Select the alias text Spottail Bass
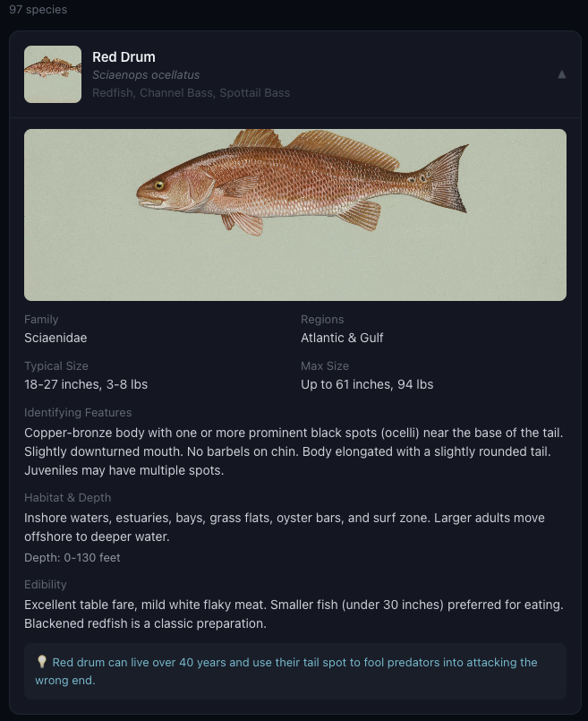588x721 pixels. point(256,92)
